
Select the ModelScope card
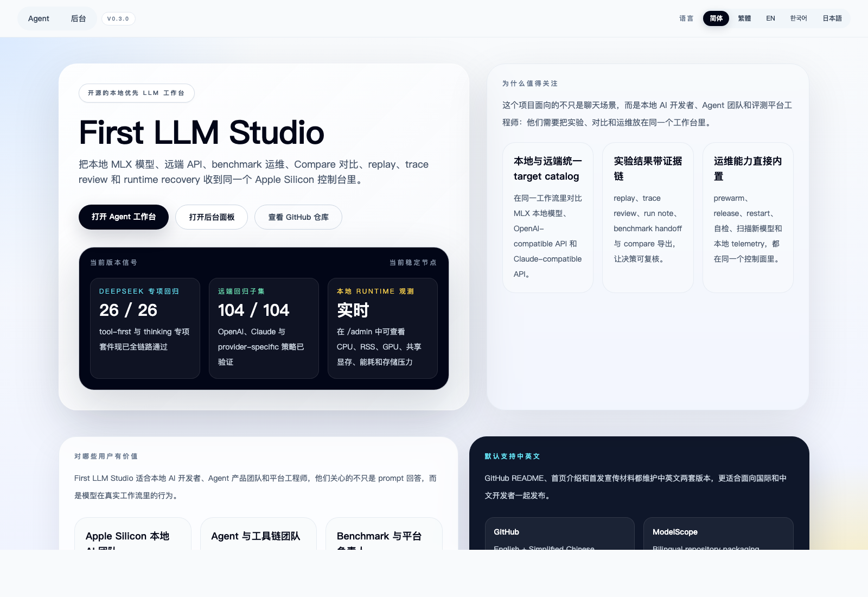coord(718,534)
